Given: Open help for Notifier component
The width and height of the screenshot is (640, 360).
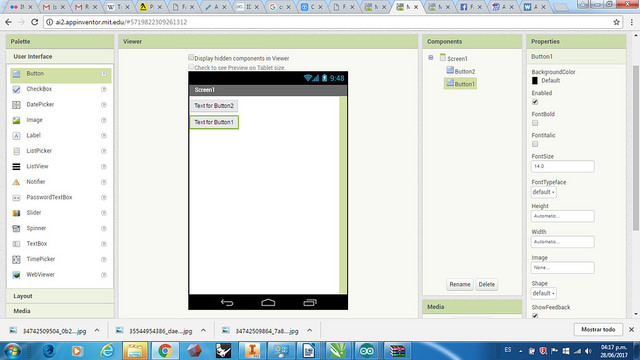Looking at the screenshot, I should tap(104, 182).
